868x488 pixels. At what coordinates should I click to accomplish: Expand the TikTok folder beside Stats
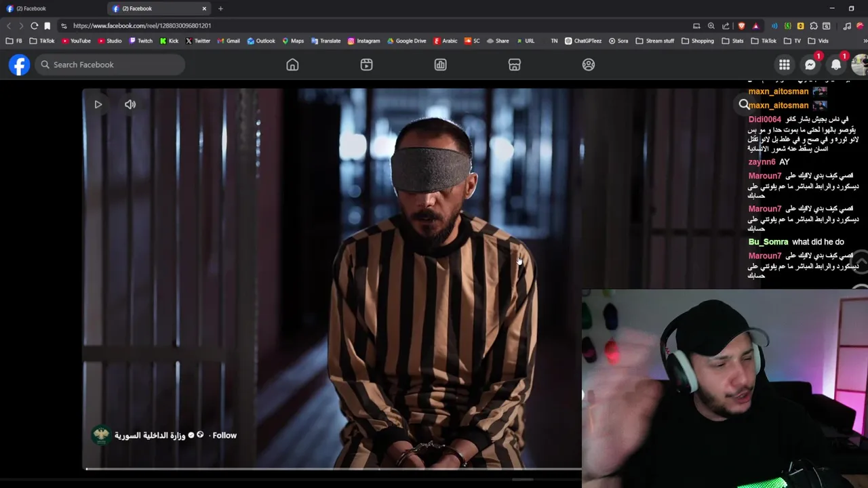tap(764, 41)
